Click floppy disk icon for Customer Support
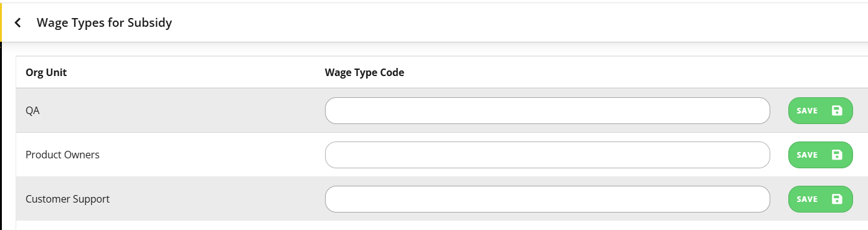Viewport: 868px width, 230px height. click(837, 199)
